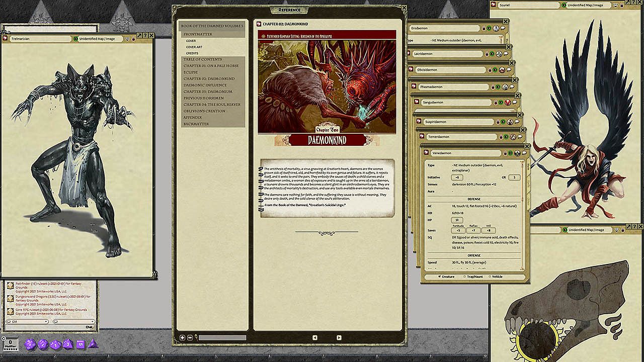This screenshot has height=362, width=644.
Task: Open the Cover Art link
Action: coord(194,47)
